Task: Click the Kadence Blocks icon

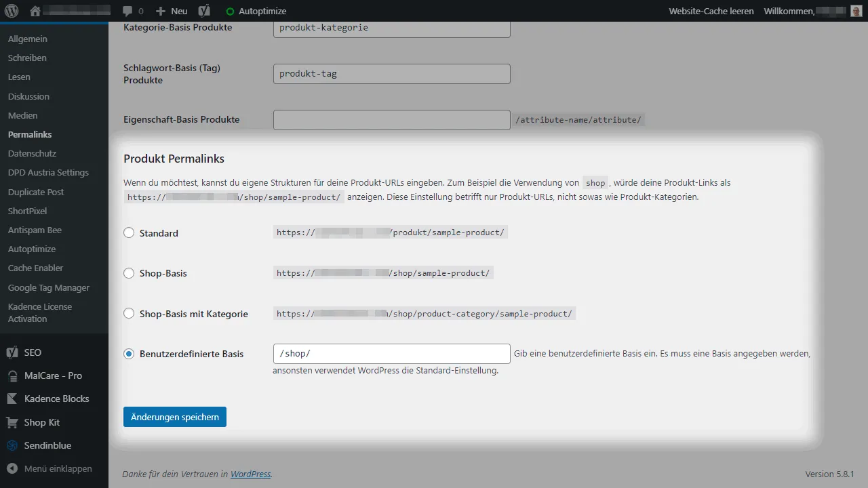Action: (12, 399)
